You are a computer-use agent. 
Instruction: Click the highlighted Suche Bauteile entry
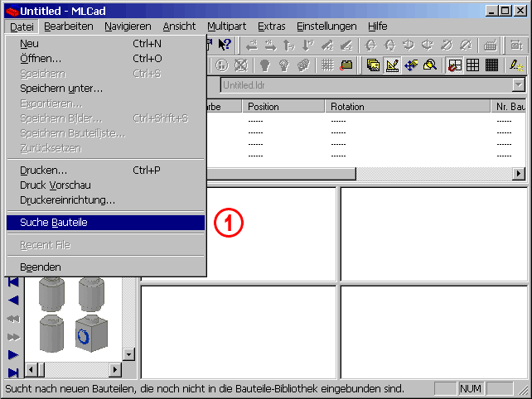[x=105, y=223]
